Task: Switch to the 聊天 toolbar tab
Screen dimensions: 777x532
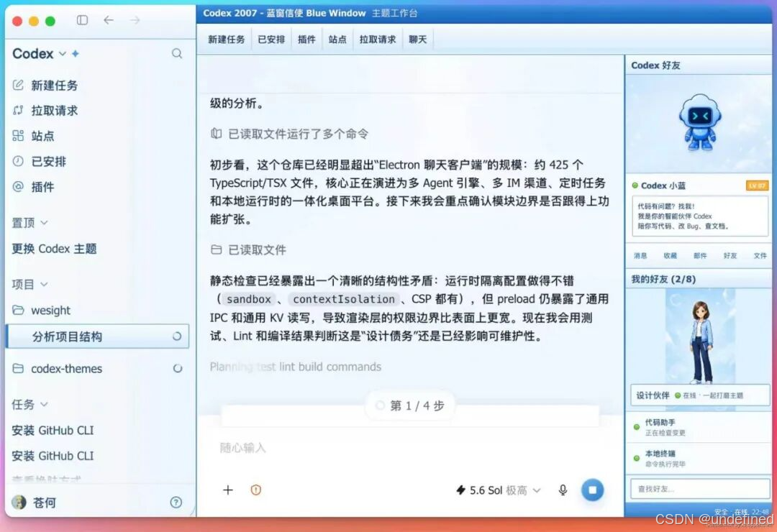Action: coord(418,40)
